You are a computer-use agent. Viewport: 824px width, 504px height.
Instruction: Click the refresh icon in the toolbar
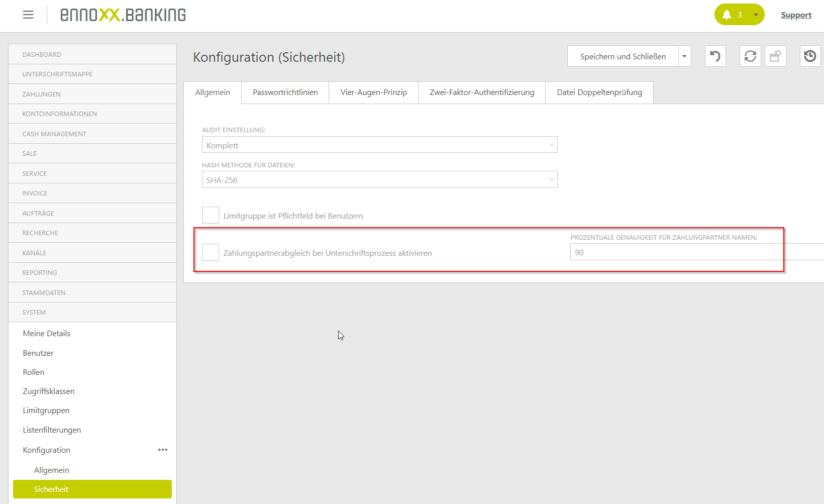click(x=750, y=56)
